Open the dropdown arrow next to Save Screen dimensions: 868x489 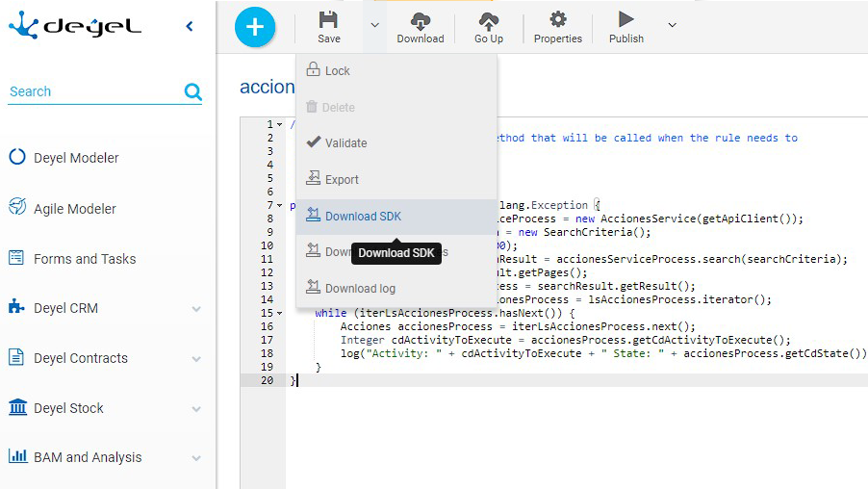point(374,25)
